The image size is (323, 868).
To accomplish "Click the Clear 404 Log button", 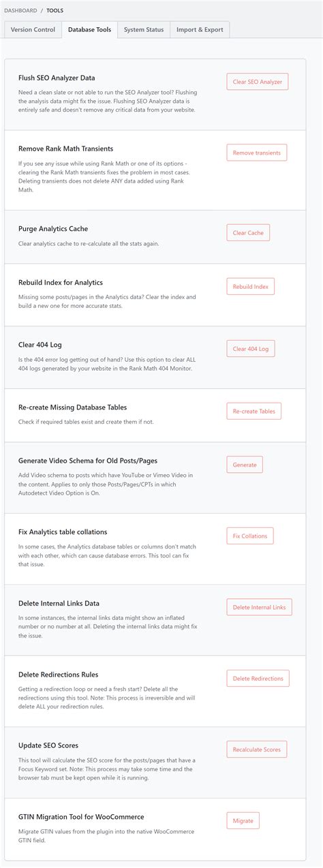I will 251,348.
